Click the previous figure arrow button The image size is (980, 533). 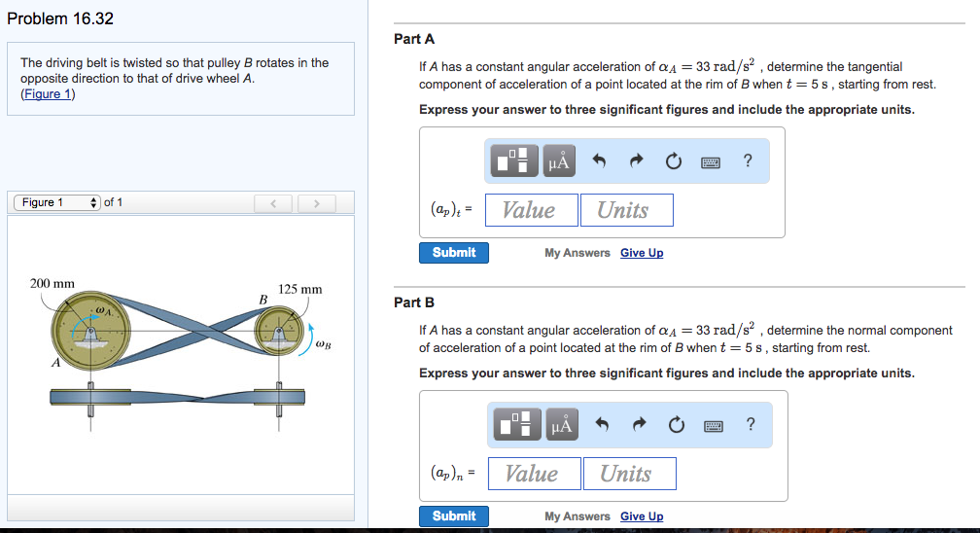click(273, 203)
